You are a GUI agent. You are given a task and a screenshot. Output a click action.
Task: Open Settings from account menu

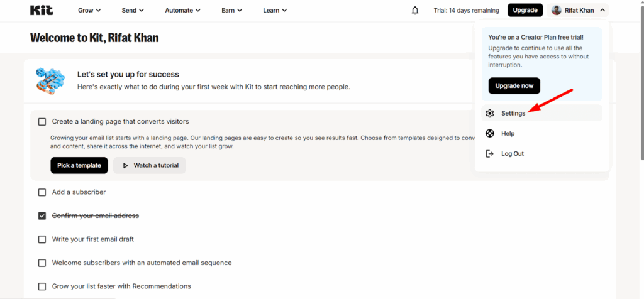pyautogui.click(x=541, y=113)
